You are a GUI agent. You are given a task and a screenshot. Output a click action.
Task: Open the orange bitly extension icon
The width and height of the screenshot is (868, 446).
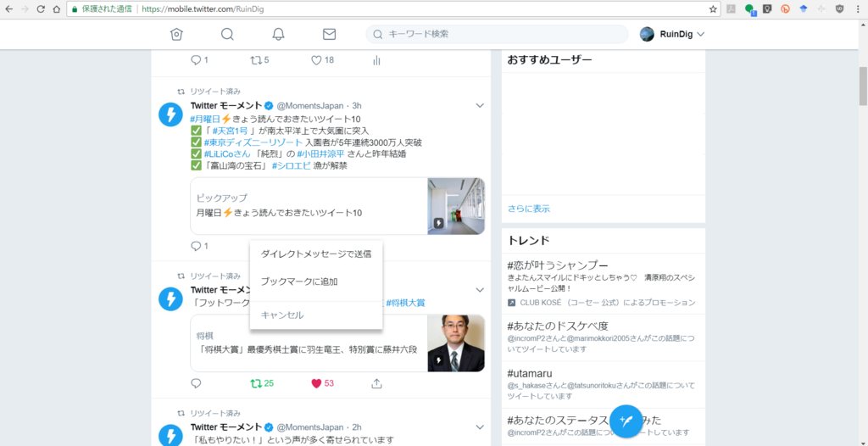point(785,8)
